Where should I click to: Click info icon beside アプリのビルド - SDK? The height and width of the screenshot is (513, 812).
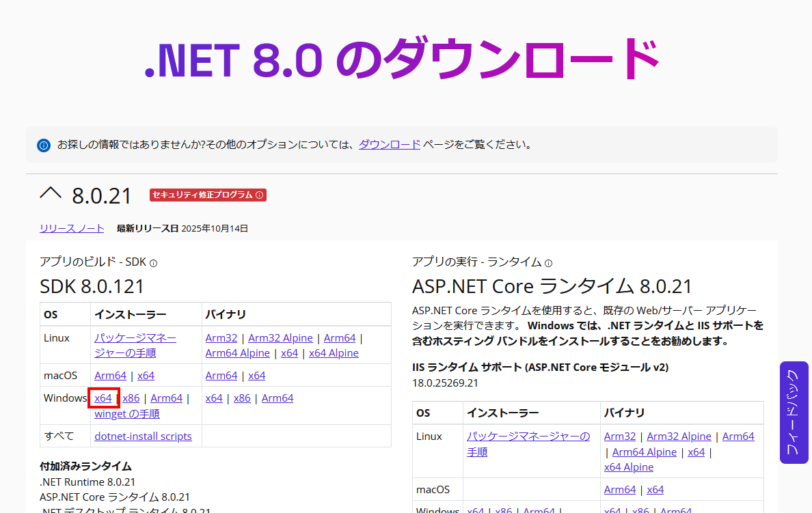[154, 263]
